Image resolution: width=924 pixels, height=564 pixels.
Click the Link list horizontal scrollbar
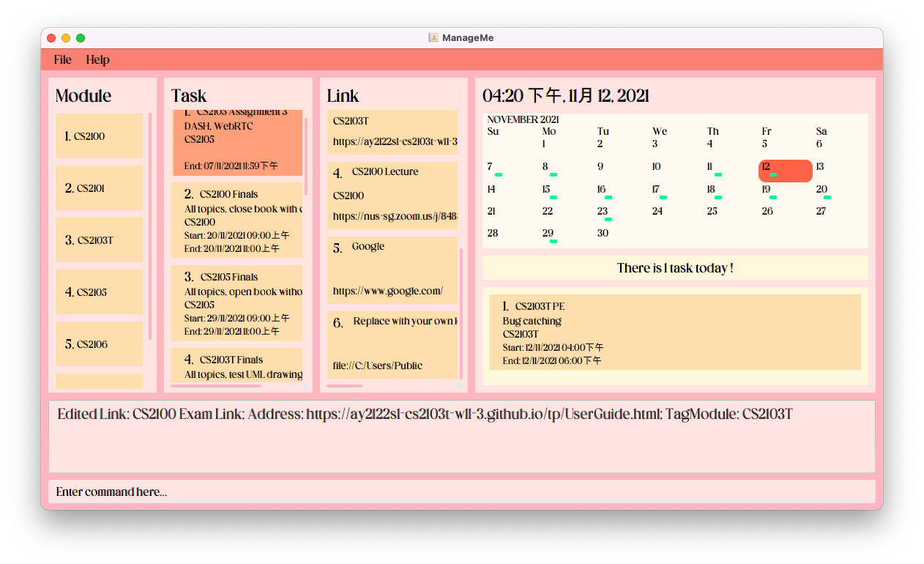[344, 386]
